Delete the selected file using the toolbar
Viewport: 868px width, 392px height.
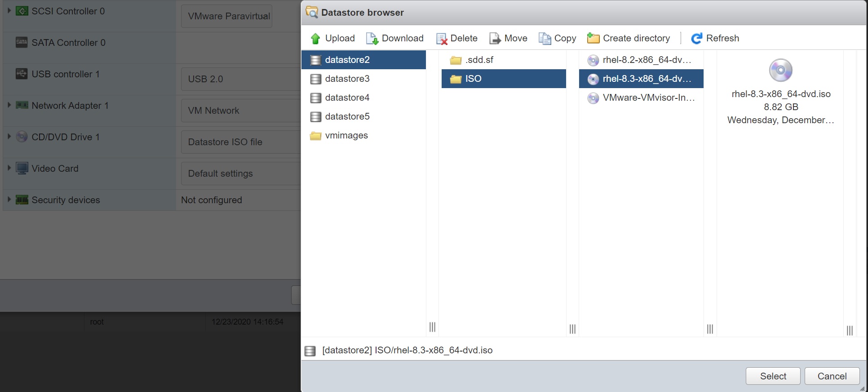457,38
